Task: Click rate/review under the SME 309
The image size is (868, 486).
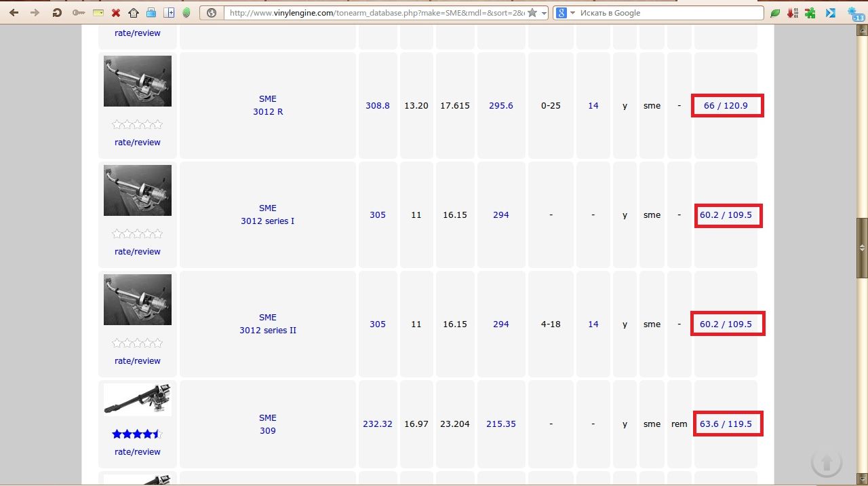Action: click(x=138, y=452)
